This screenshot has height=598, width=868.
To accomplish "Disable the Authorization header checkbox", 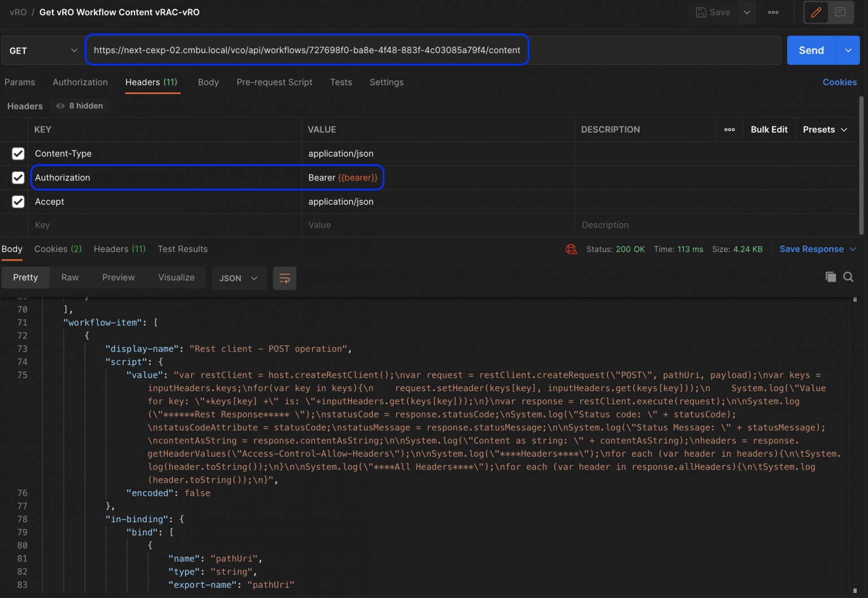I will pyautogui.click(x=18, y=177).
